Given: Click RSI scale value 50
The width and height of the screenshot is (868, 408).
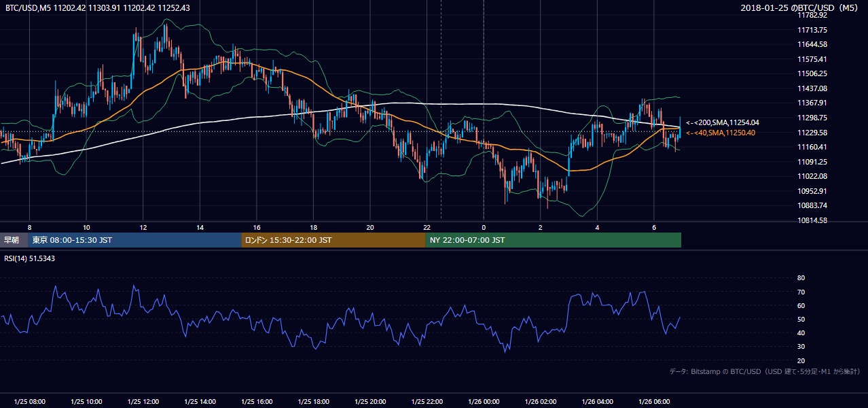Looking at the screenshot, I should [x=801, y=319].
